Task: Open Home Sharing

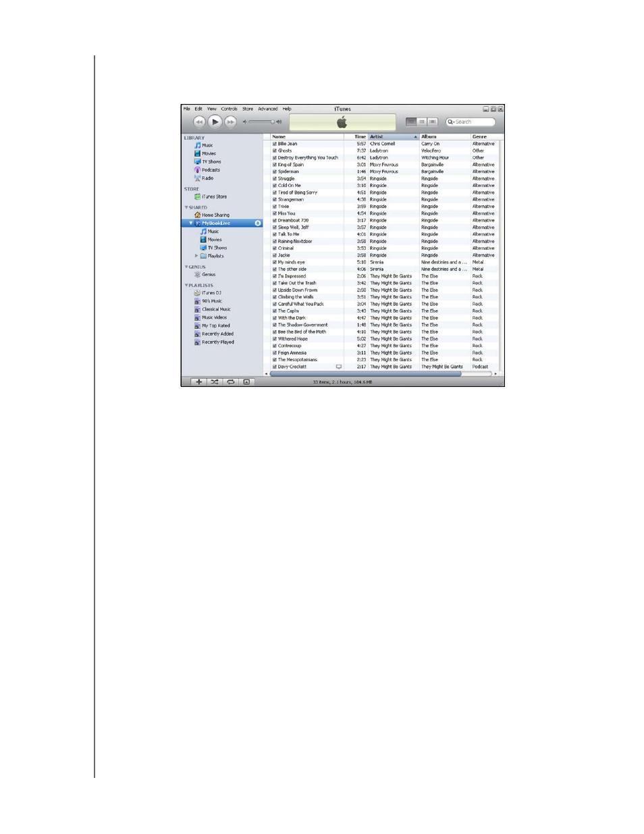Action: [212, 215]
